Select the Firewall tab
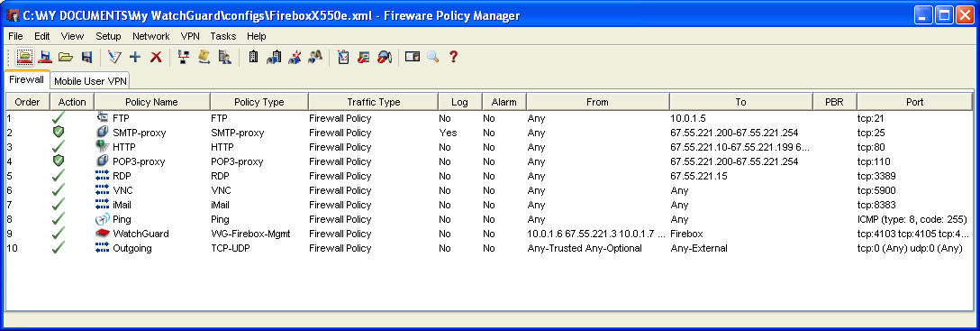Image resolution: width=980 pixels, height=331 pixels. 26,80
